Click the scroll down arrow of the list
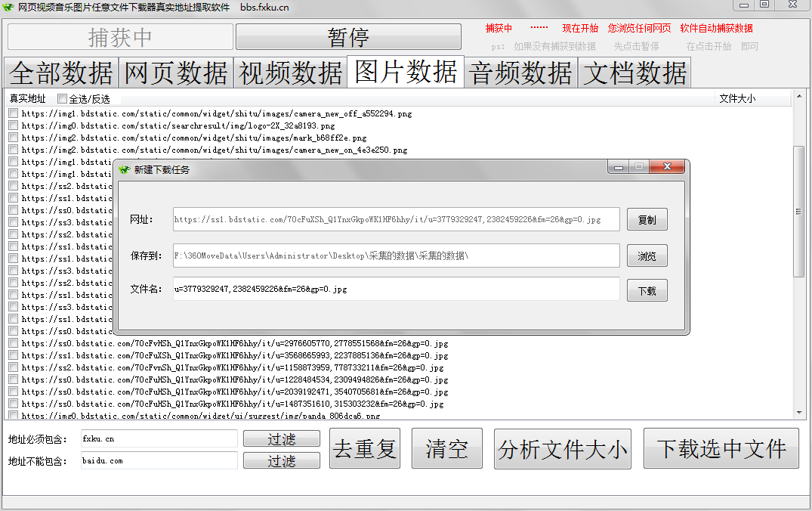This screenshot has width=812, height=511. point(798,413)
